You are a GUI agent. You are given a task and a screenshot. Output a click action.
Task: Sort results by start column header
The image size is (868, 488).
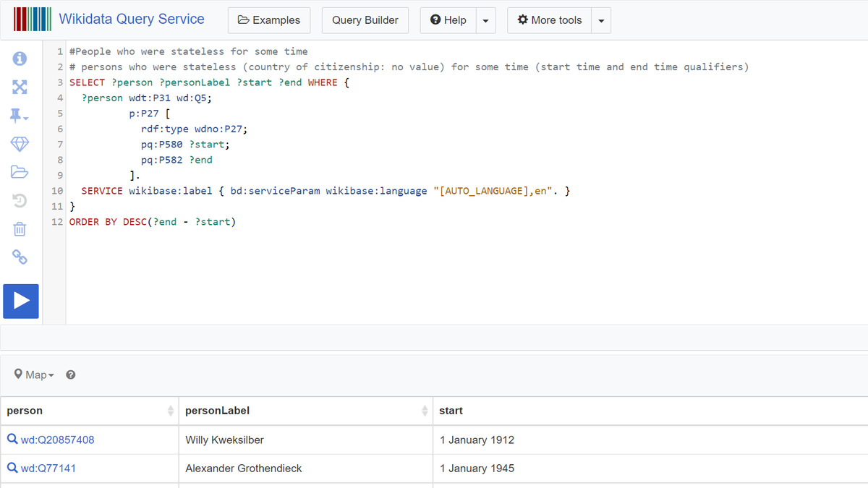(x=650, y=411)
